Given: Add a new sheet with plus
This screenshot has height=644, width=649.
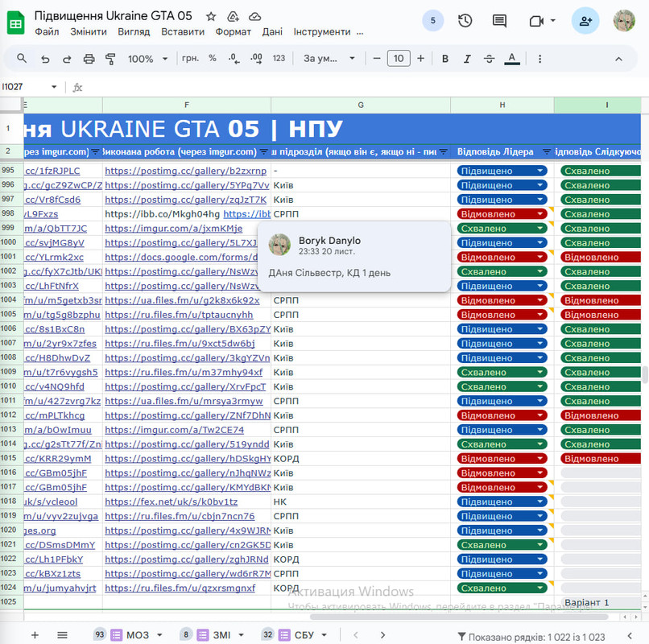Looking at the screenshot, I should [35, 635].
